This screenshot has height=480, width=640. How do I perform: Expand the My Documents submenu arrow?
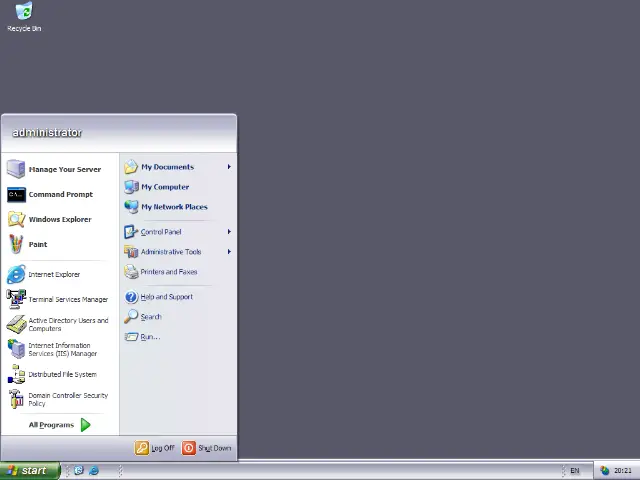pyautogui.click(x=229, y=167)
